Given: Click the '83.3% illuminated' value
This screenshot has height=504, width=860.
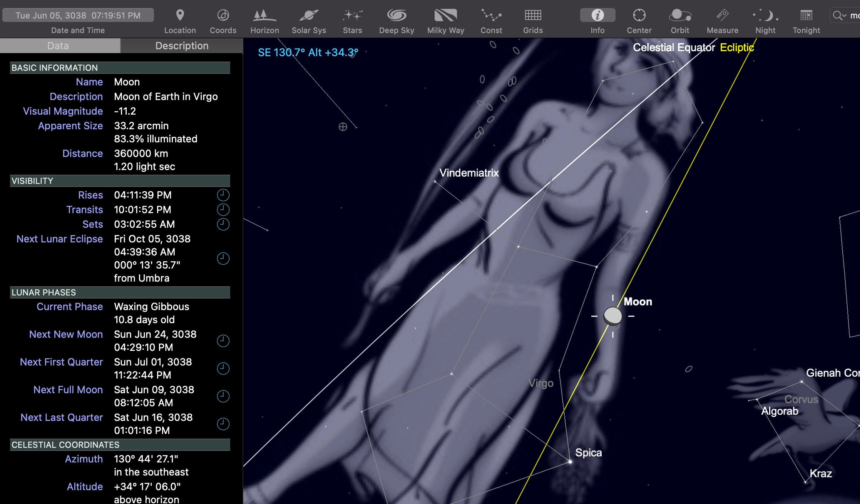Looking at the screenshot, I should (156, 139).
